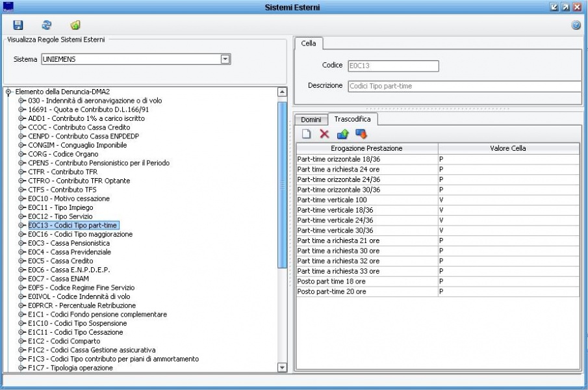Click the new blank page icon in Trascodifica

(x=307, y=134)
